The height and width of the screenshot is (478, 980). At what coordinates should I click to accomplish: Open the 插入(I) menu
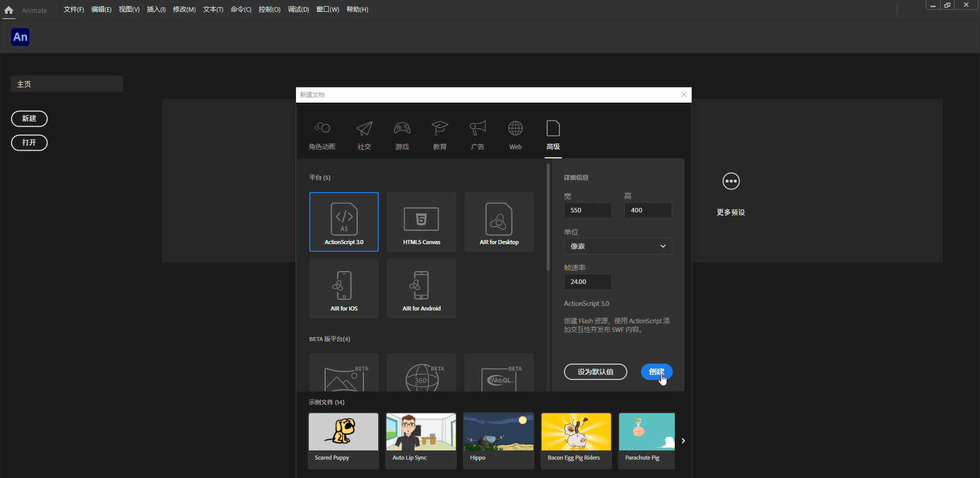pyautogui.click(x=156, y=10)
